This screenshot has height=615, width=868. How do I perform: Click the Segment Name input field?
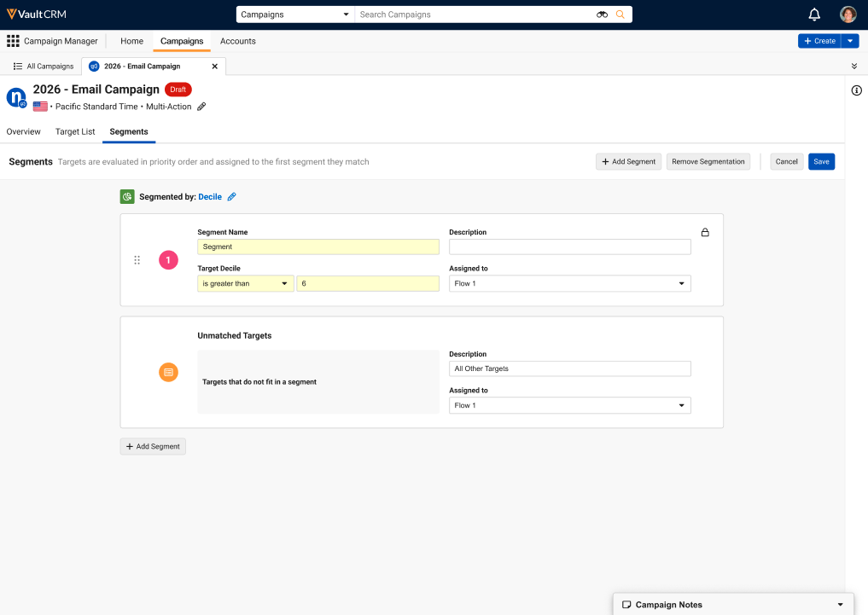point(317,247)
